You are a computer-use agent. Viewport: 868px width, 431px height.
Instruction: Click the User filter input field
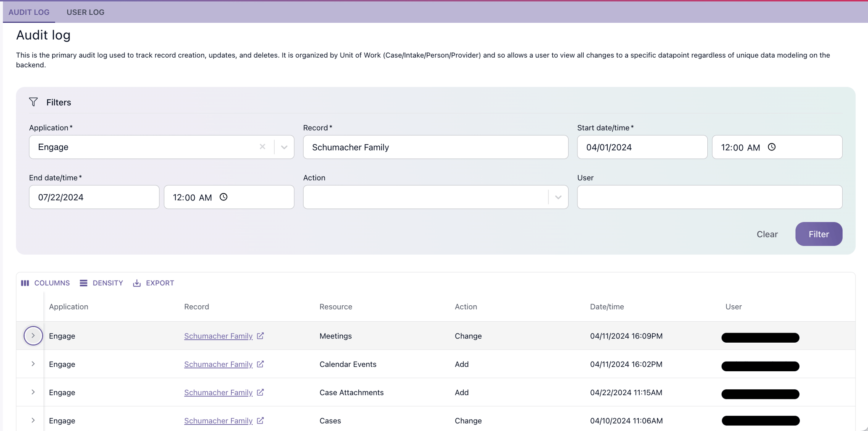[709, 197]
